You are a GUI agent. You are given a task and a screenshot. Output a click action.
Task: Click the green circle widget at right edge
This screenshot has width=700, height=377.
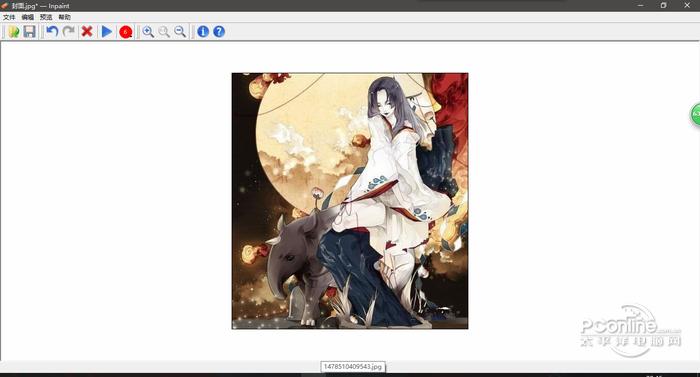pyautogui.click(x=695, y=114)
